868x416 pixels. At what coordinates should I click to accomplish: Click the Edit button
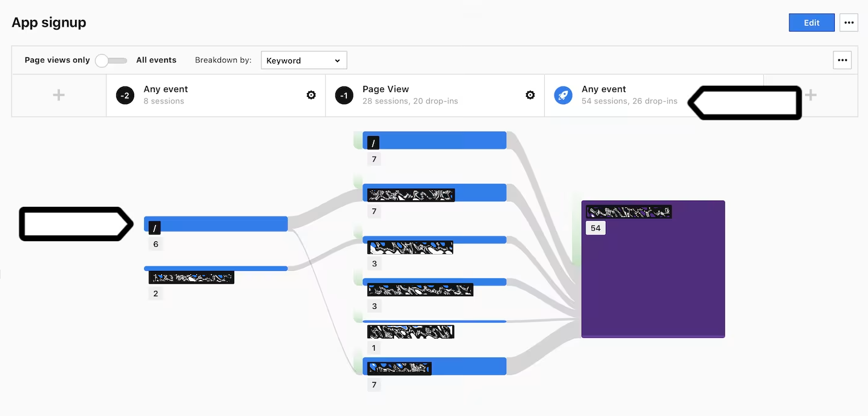[x=811, y=23]
